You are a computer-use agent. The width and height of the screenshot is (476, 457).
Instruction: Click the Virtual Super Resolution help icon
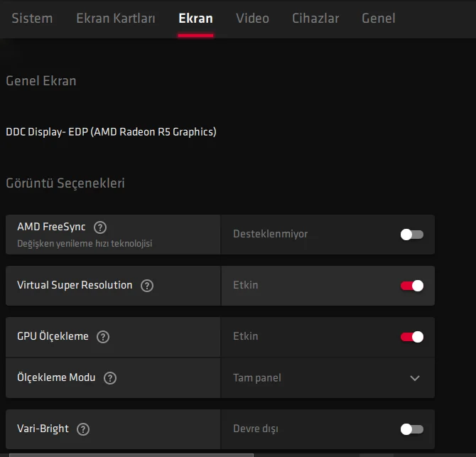click(x=147, y=286)
